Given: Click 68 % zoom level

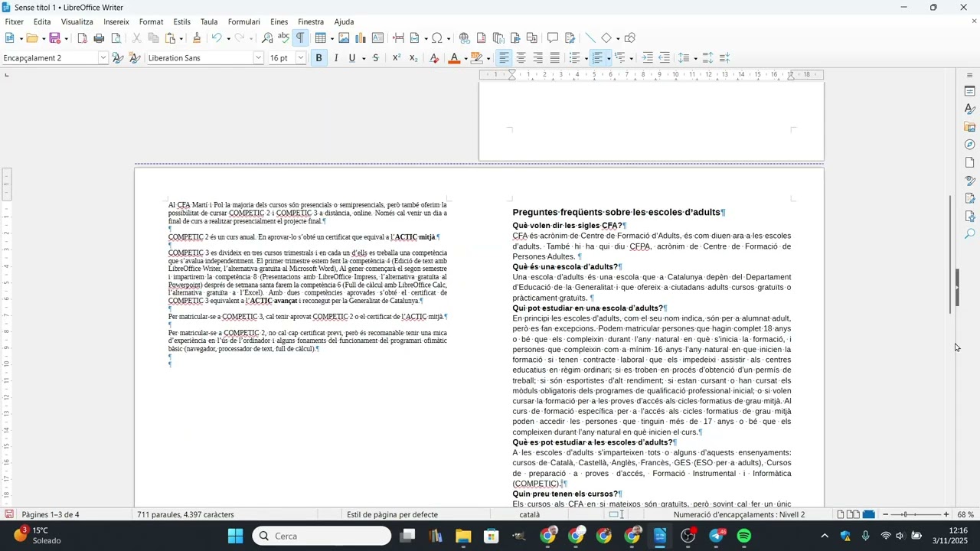Looking at the screenshot, I should pos(965,515).
